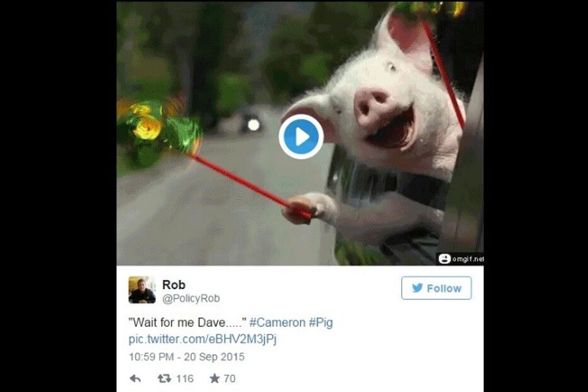588x392 pixels.
Task: Click the omgif smiley face logo
Action: (444, 259)
